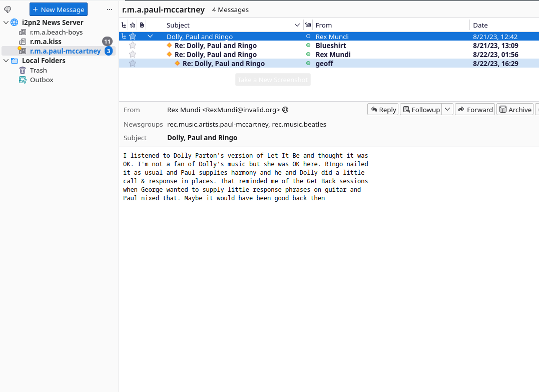The width and height of the screenshot is (539, 392).
Task: Click the Outbox icon
Action: click(23, 80)
